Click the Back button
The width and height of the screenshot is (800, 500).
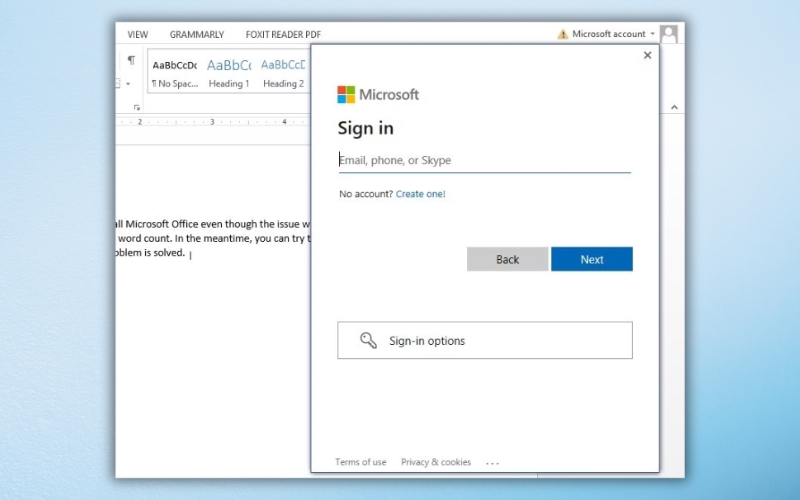tap(508, 259)
